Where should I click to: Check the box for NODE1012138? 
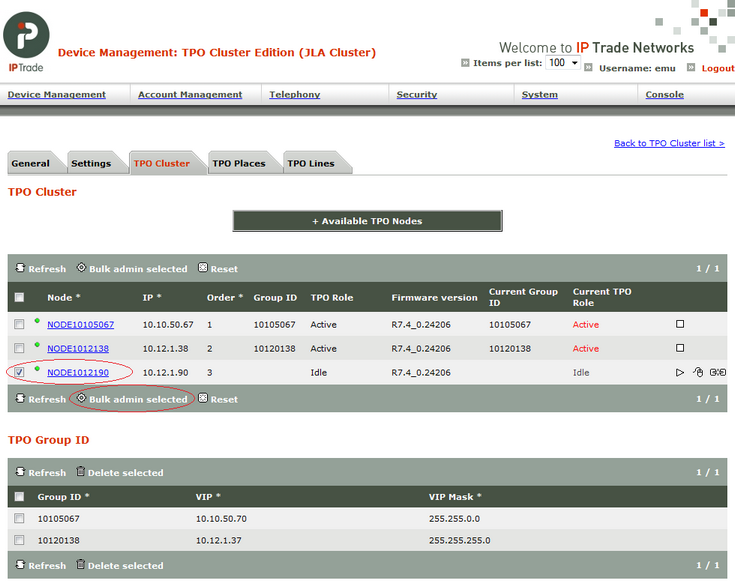click(x=19, y=348)
